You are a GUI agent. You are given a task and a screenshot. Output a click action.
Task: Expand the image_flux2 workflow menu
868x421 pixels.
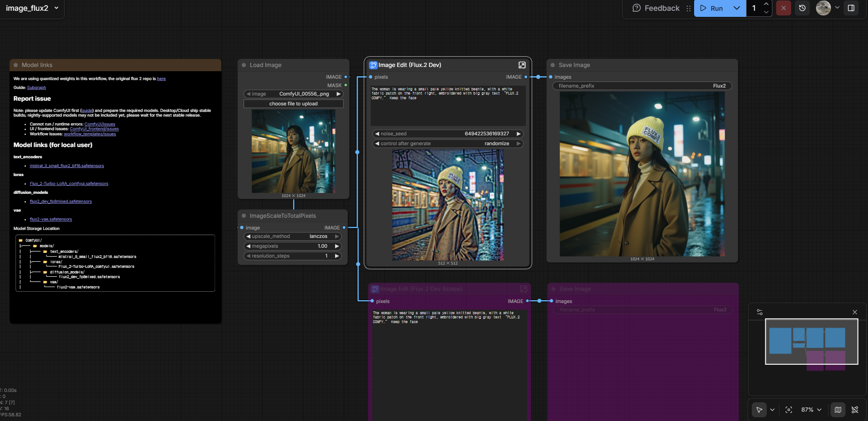tap(56, 8)
